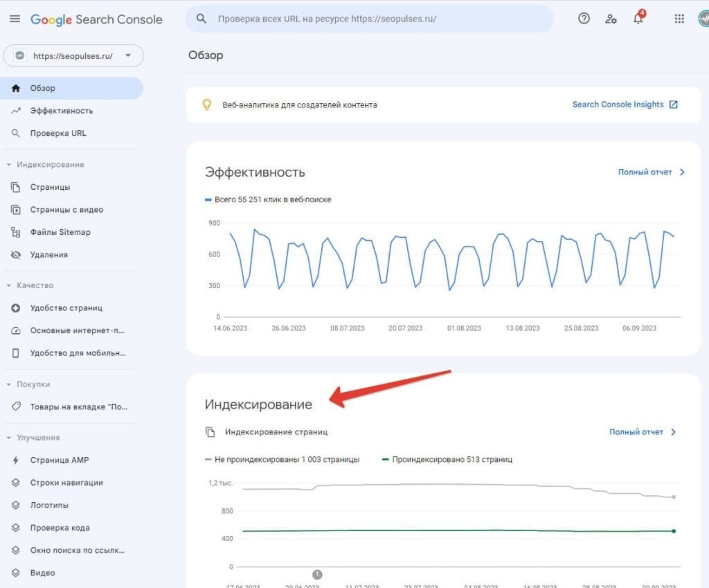Click the speedometer icon beside Основные интернет-п...
This screenshot has width=709, height=588.
coord(16,330)
